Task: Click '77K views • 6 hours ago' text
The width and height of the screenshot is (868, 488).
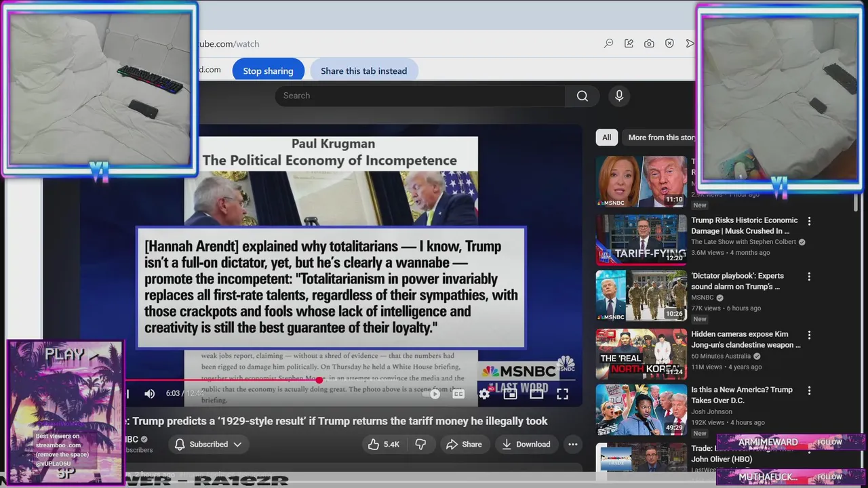Action: pyautogui.click(x=726, y=308)
